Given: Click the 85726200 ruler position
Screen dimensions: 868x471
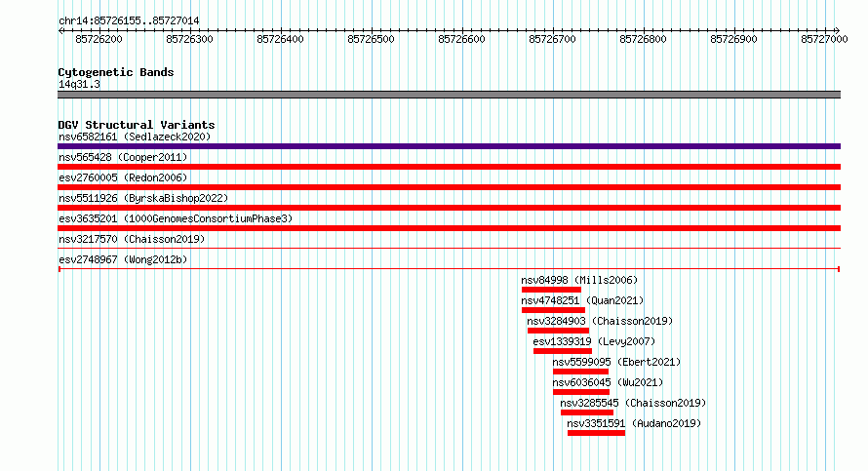Looking at the screenshot, I should coord(99,39).
